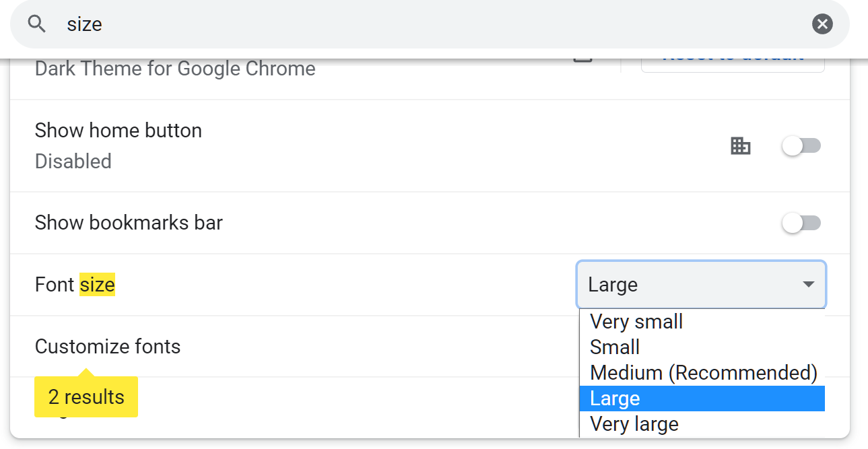Focus the settings search field containing 'size'
Viewport: 868px width, 449px height.
coord(404,24)
